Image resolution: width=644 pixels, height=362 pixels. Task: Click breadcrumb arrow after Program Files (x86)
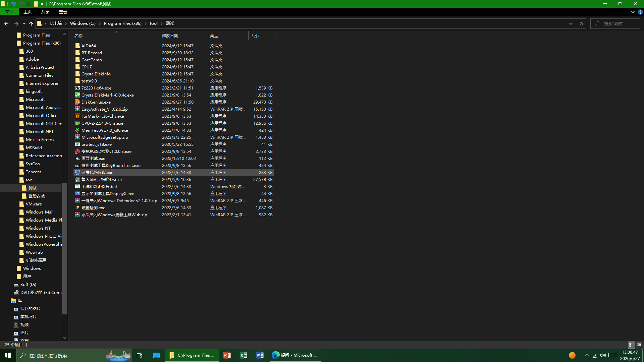click(x=146, y=23)
